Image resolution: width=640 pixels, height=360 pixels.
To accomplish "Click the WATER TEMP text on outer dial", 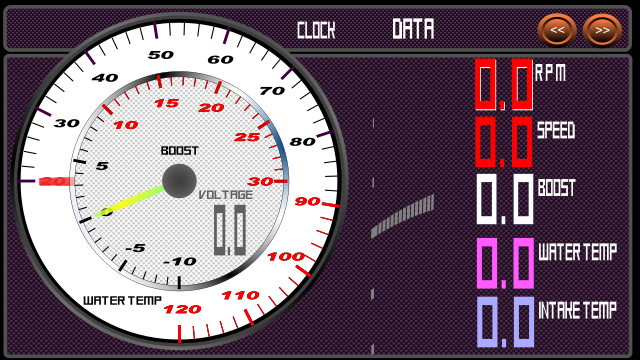I will [122, 301].
